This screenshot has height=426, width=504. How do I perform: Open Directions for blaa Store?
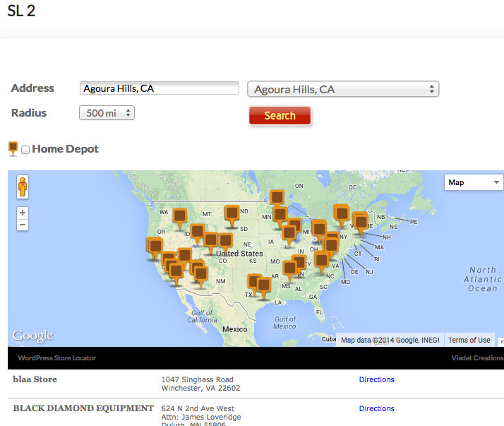tap(376, 379)
